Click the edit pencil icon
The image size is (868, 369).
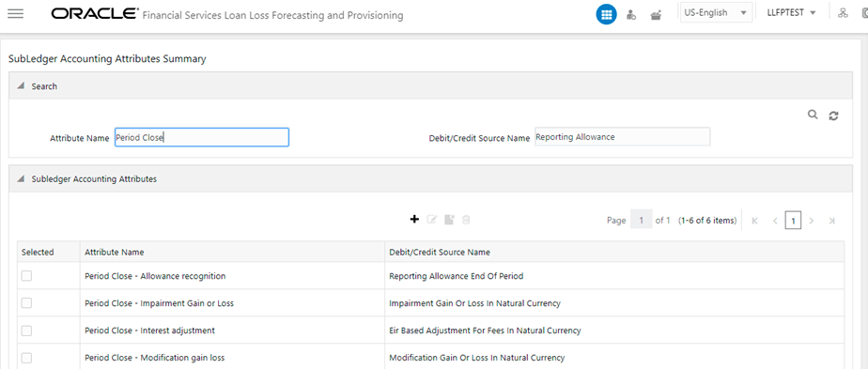tap(432, 220)
